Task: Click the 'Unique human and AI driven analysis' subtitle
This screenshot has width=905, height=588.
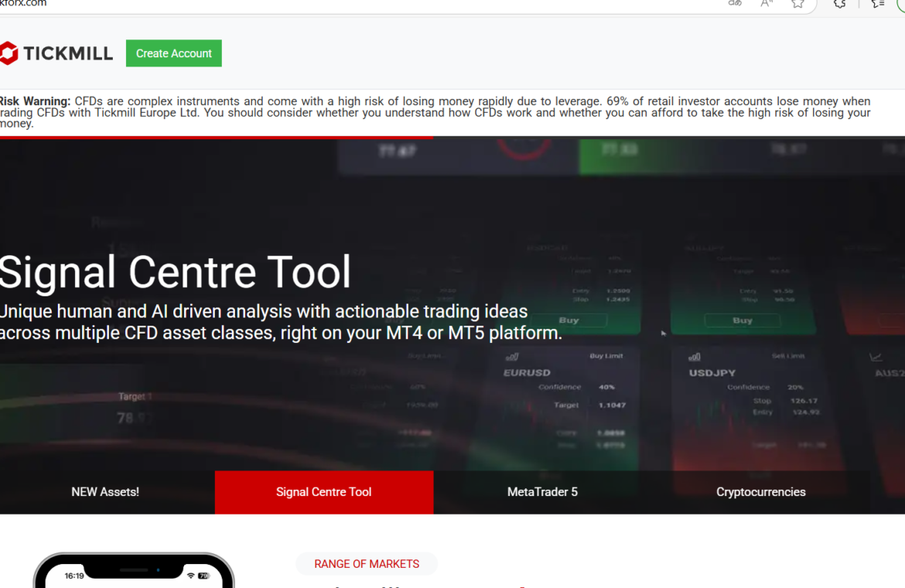Action: [x=281, y=322]
